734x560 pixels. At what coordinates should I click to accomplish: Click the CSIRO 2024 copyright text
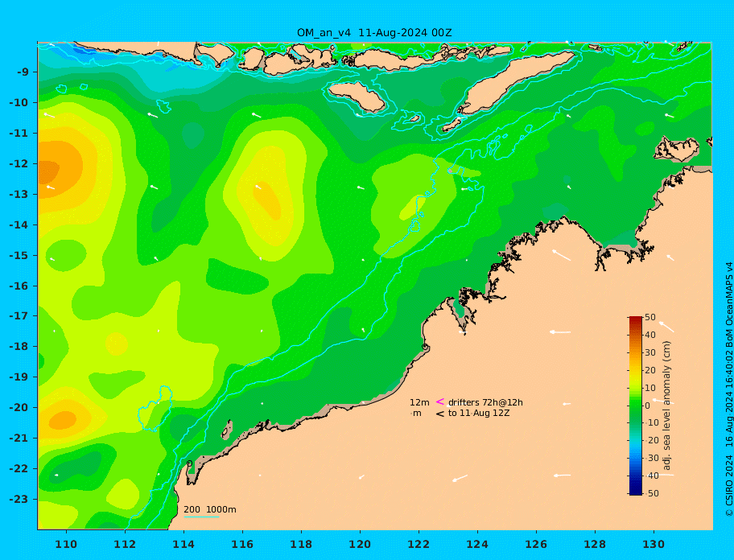point(729,389)
